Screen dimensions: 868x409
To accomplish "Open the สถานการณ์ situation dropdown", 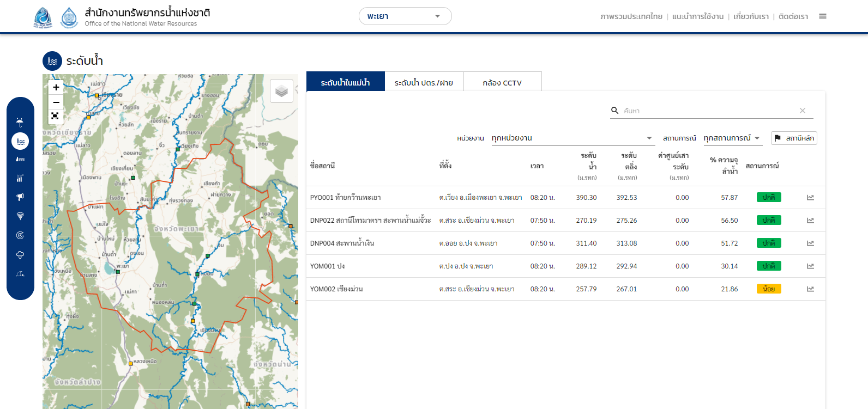I will point(732,138).
